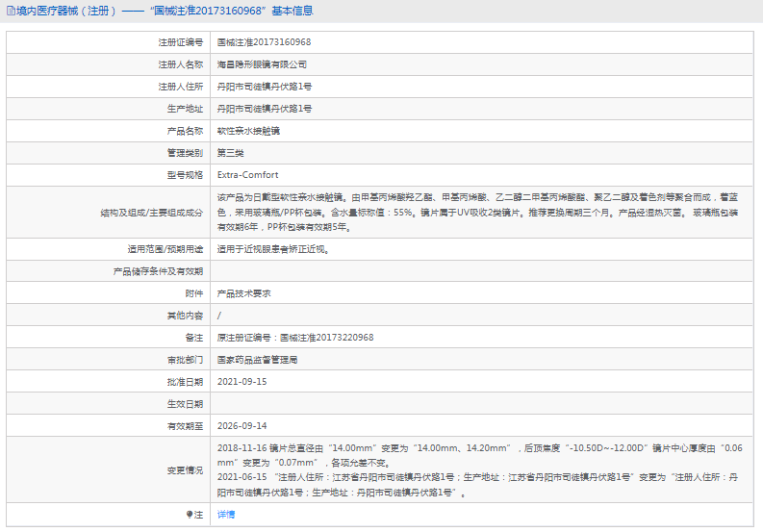Click the 附件 field label
This screenshot has height=532, width=763.
click(x=194, y=293)
